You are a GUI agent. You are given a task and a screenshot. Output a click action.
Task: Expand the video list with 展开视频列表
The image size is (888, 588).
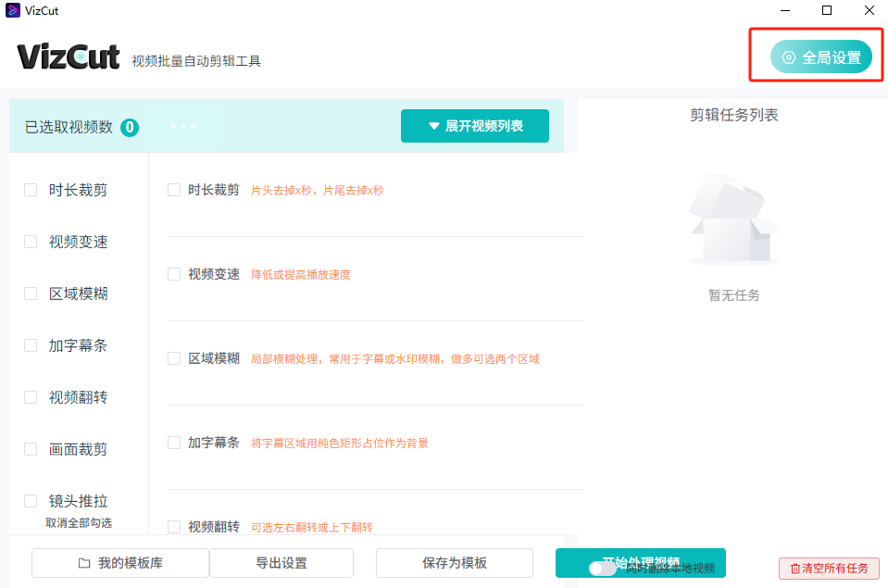point(475,126)
